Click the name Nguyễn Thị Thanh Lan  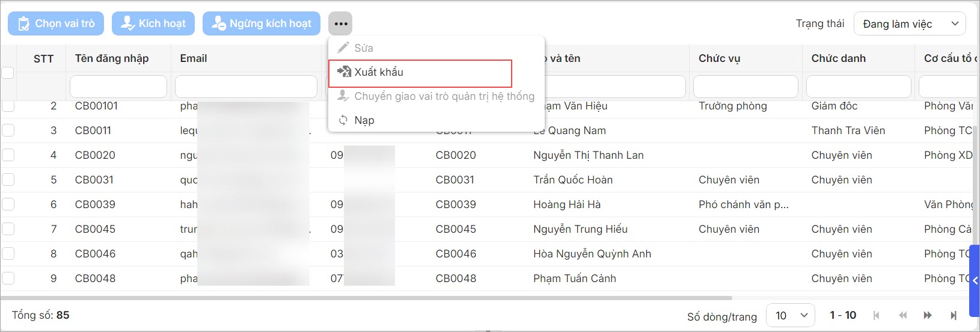[588, 155]
